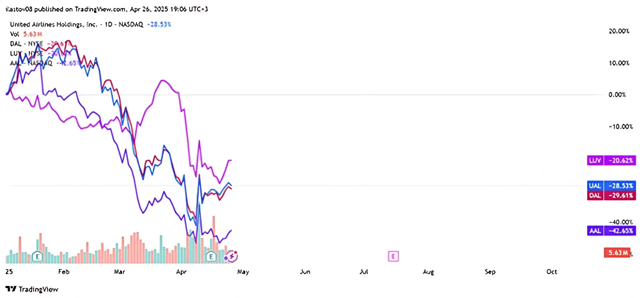Click the TradingView logo at bottom left

(32, 289)
